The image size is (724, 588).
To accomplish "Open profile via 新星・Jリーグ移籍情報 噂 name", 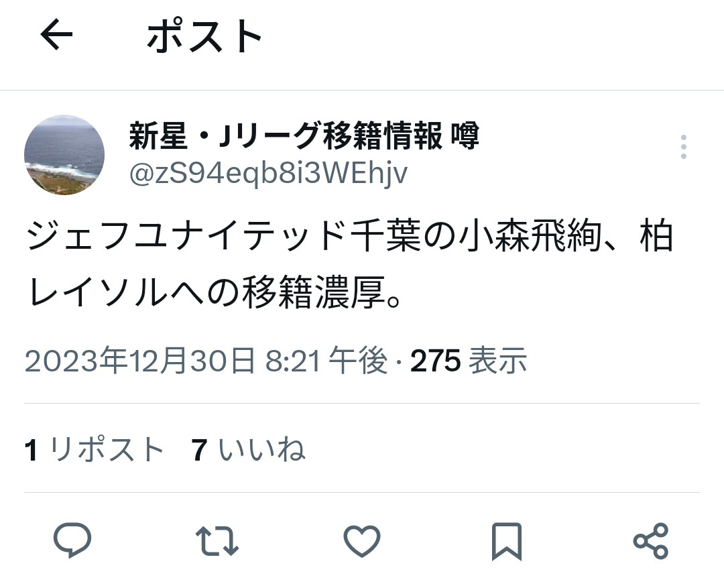I will 304,136.
